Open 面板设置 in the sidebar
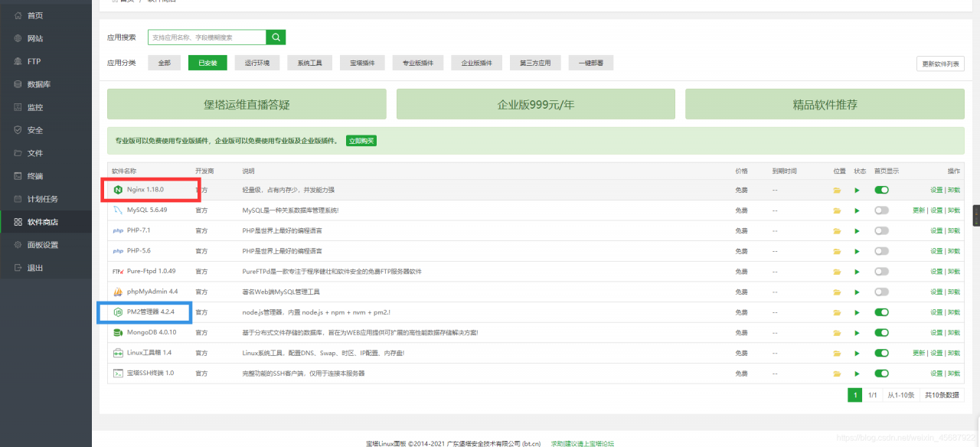This screenshot has height=447, width=980. coord(46,245)
